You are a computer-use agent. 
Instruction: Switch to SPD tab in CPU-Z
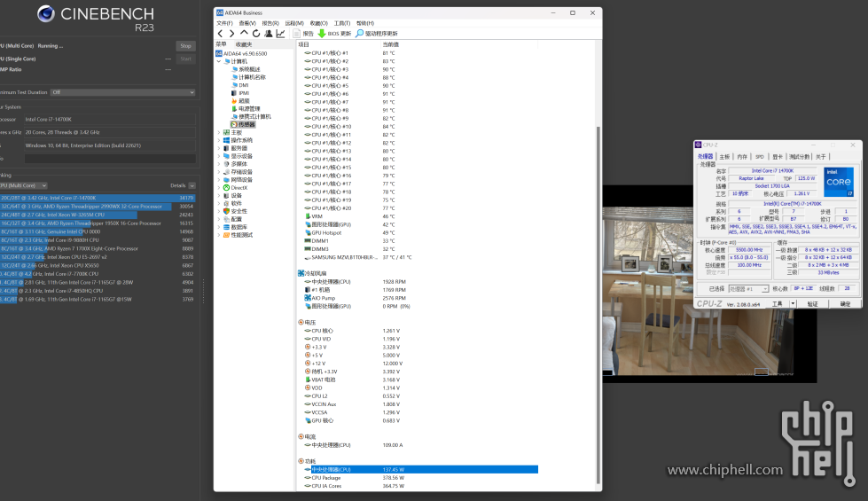[x=760, y=157]
